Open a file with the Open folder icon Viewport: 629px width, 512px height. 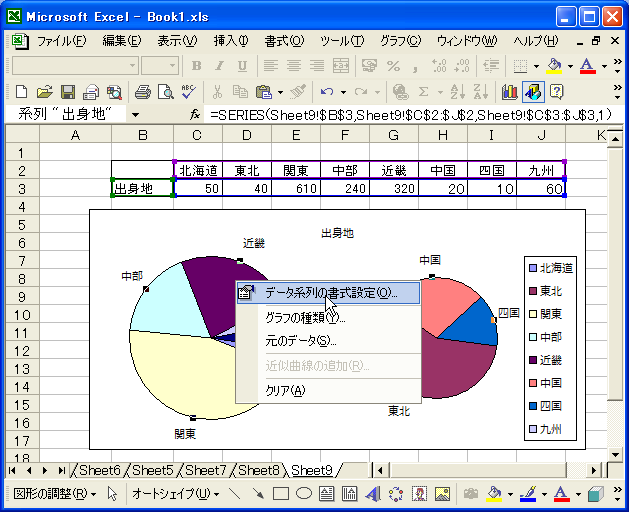[x=45, y=92]
